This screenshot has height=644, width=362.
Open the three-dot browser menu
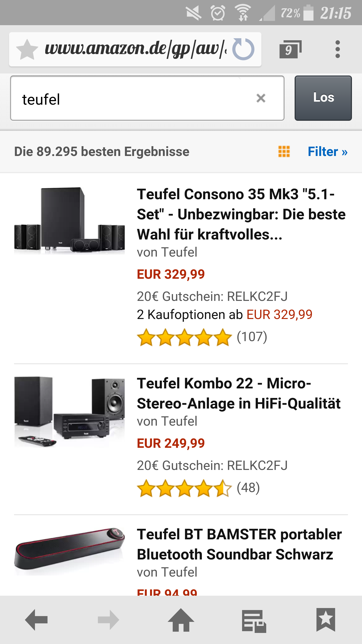coord(338,49)
